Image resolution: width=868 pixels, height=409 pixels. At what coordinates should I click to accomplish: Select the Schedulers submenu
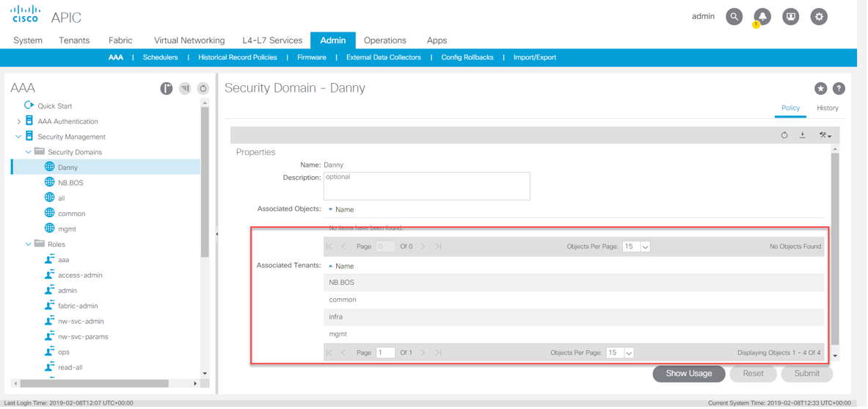tap(161, 57)
